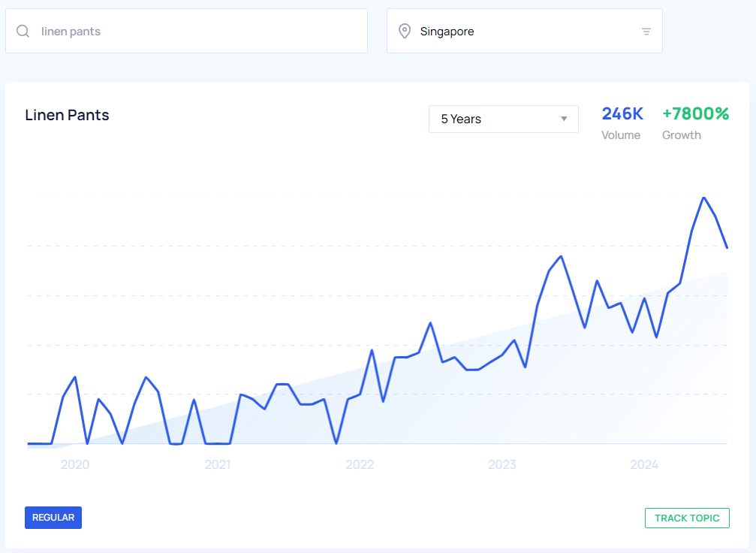Image resolution: width=756 pixels, height=553 pixels.
Task: Click the filter lines icon beside Singapore
Action: click(x=646, y=32)
